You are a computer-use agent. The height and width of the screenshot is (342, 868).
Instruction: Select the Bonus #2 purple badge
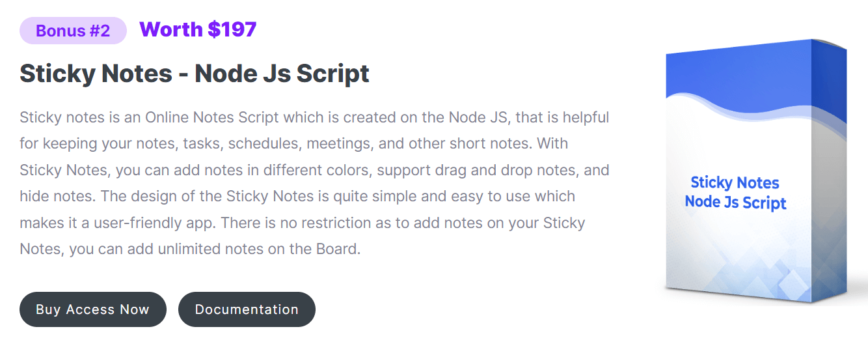(73, 31)
